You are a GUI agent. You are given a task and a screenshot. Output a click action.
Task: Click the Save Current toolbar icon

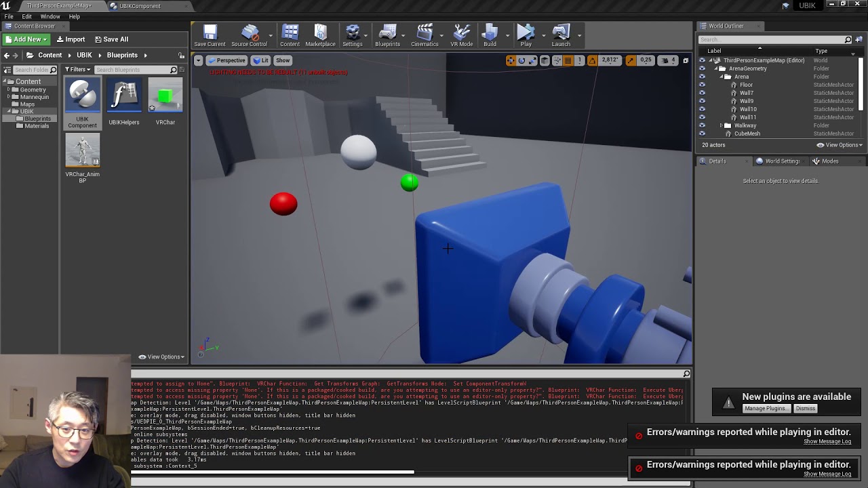(210, 36)
